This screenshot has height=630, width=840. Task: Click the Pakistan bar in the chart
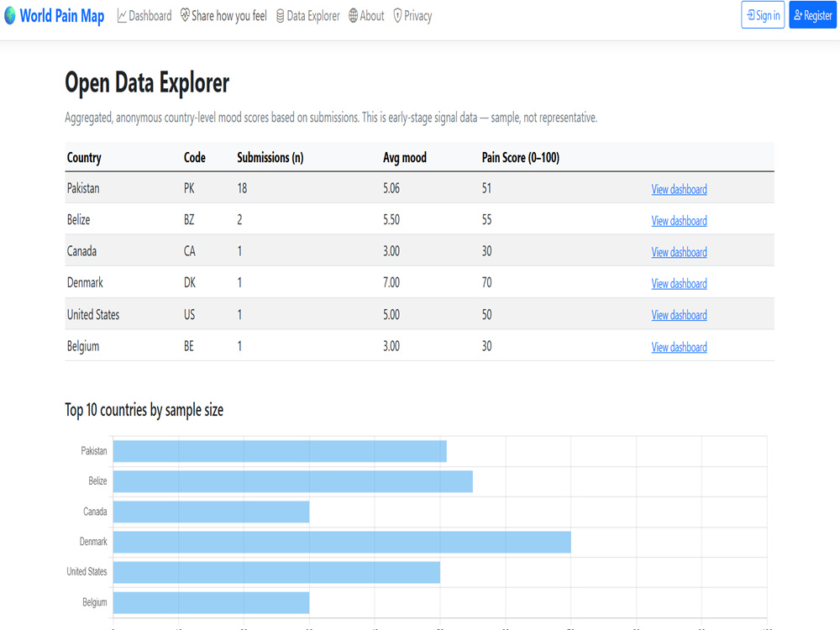tap(280, 451)
